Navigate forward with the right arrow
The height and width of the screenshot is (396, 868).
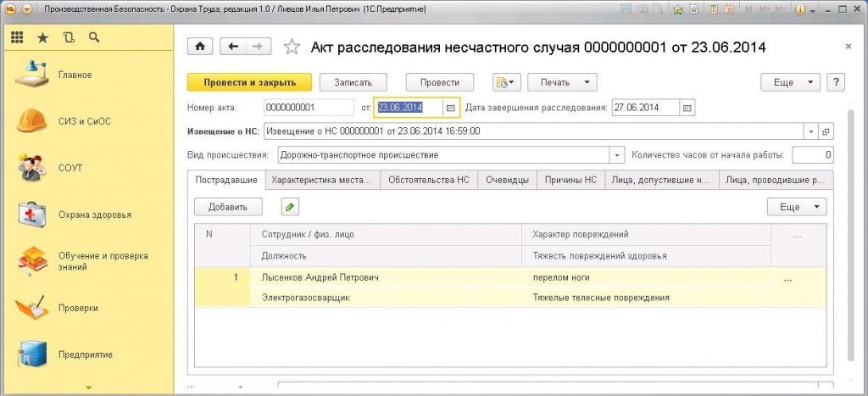click(x=258, y=47)
